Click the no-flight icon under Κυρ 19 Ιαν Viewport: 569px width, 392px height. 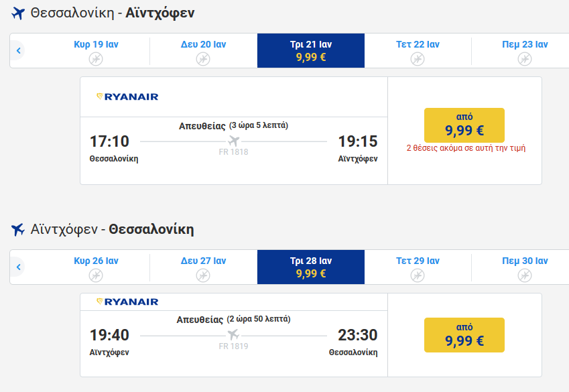click(96, 59)
